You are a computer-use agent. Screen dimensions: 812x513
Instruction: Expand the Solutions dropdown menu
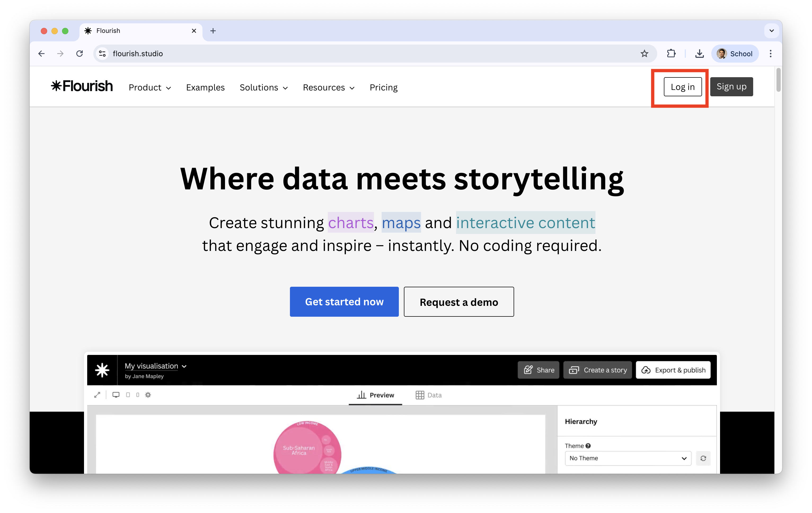[264, 88]
